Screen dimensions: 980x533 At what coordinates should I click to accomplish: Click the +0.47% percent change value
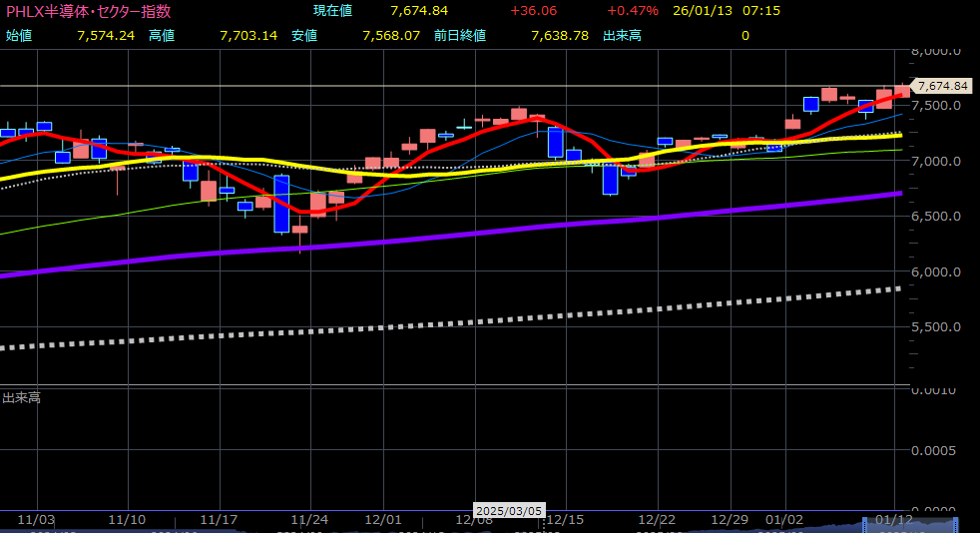point(632,11)
